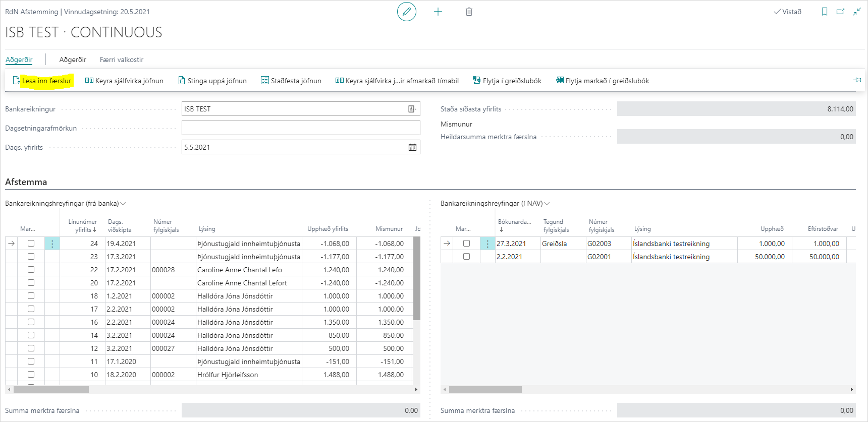Image resolution: width=868 pixels, height=422 pixels.
Task: Click Heildarsumma merktra færslna value
Action: tap(736, 137)
